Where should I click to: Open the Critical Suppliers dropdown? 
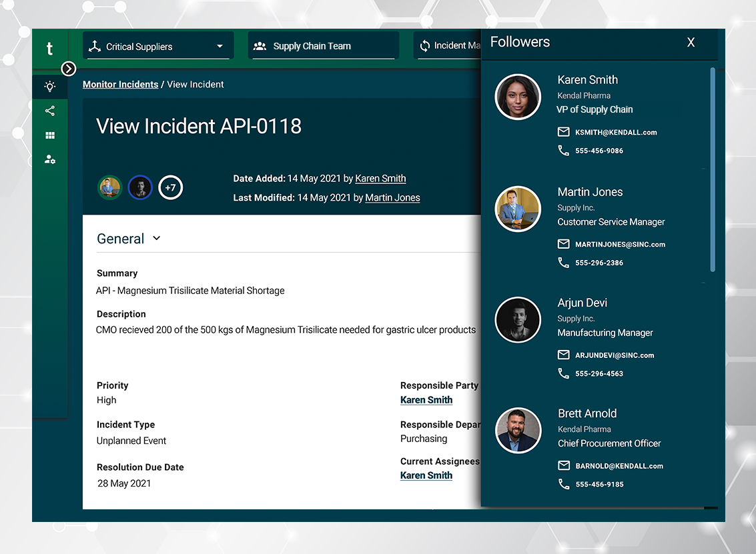pos(158,46)
